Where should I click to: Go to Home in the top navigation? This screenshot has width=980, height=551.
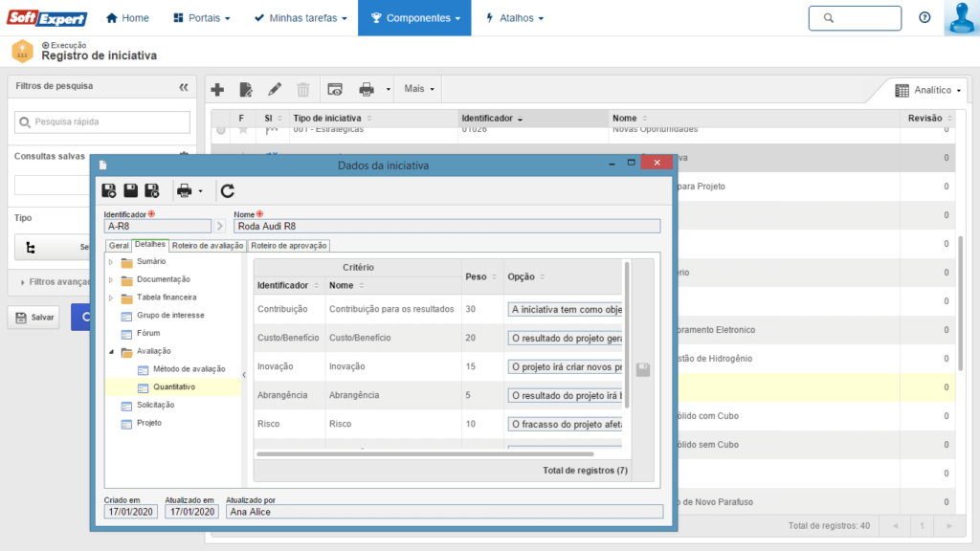tap(127, 18)
